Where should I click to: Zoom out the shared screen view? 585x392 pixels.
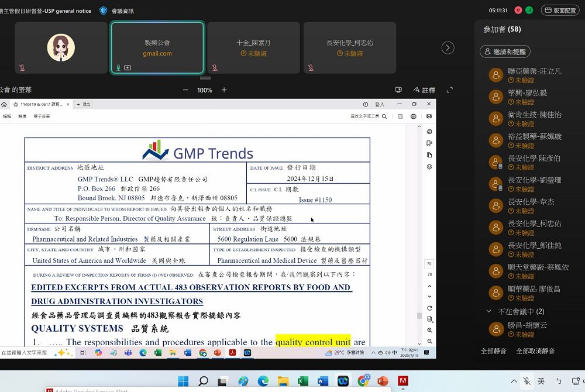185,90
